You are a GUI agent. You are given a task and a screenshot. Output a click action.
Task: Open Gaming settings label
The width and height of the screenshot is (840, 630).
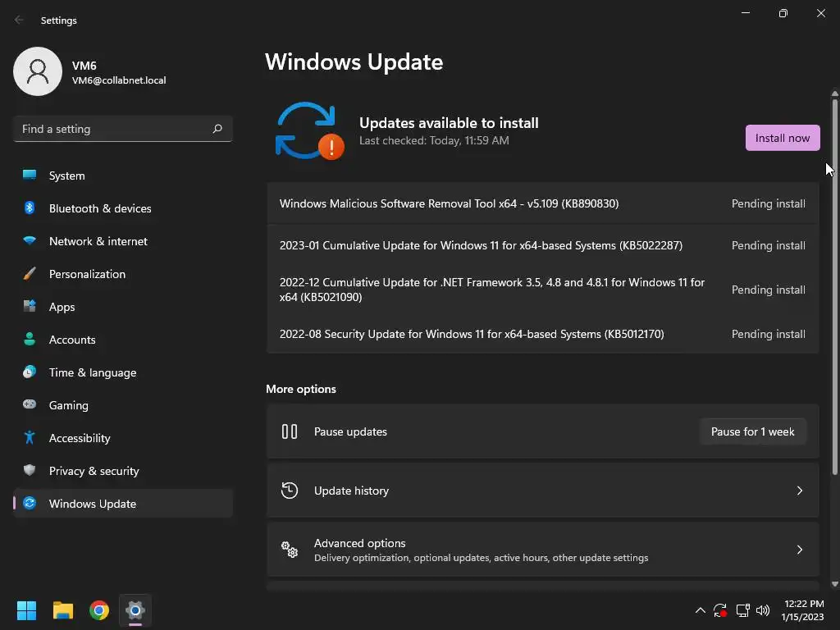(69, 405)
